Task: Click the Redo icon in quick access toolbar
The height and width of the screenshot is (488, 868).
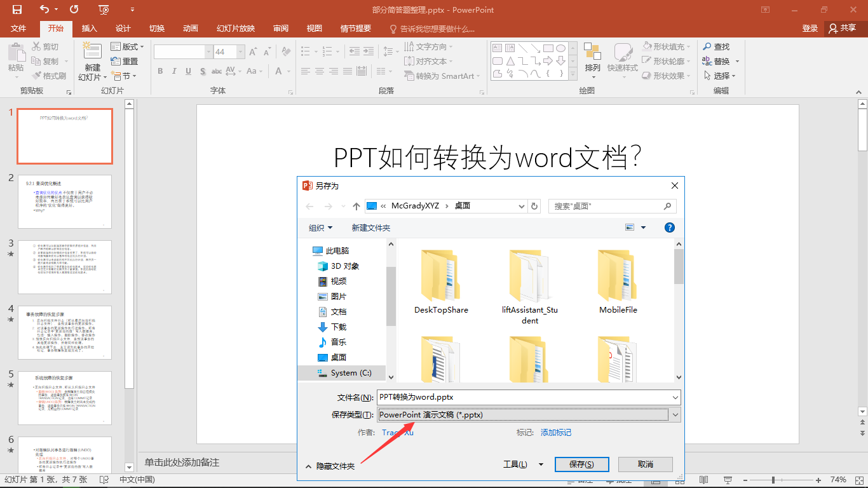Action: point(74,10)
